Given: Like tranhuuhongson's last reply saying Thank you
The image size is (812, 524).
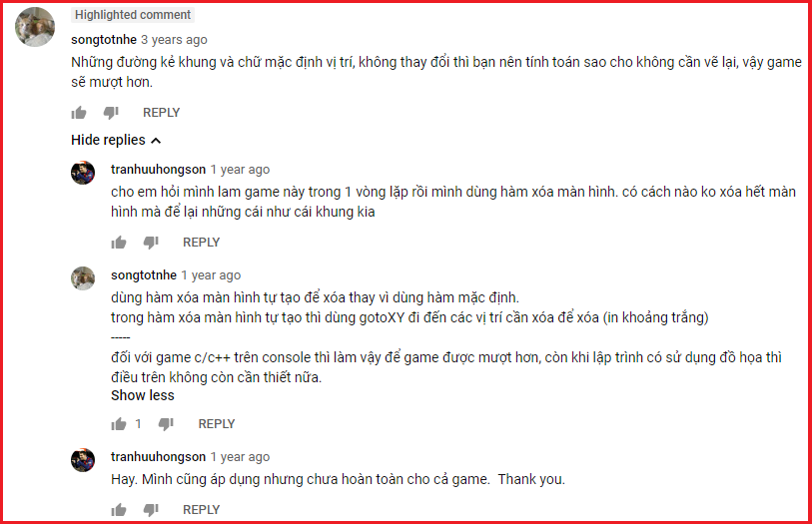Looking at the screenshot, I should [x=119, y=509].
